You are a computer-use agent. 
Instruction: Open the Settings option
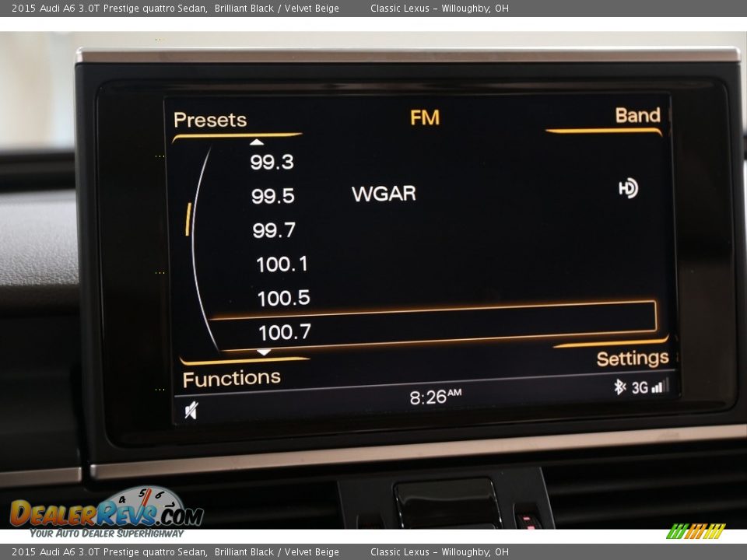[x=632, y=359]
